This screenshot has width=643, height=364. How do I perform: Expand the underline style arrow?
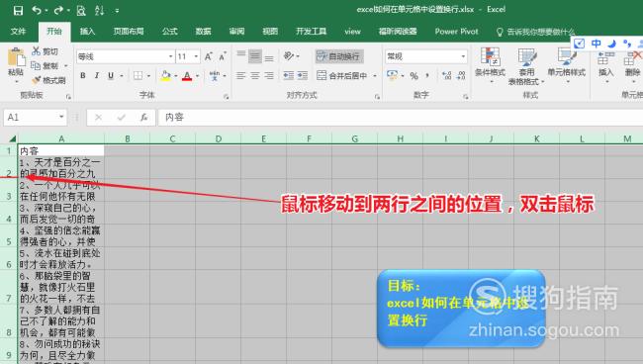[122, 75]
